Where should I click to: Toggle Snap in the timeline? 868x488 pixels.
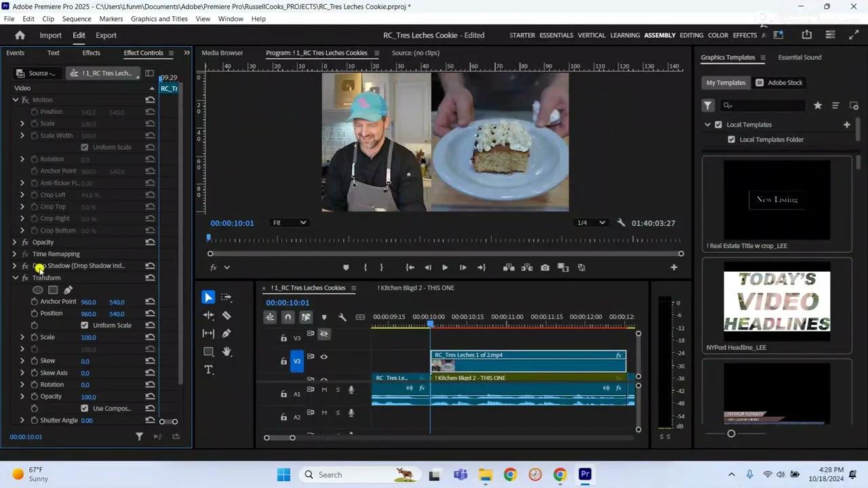[x=288, y=317]
